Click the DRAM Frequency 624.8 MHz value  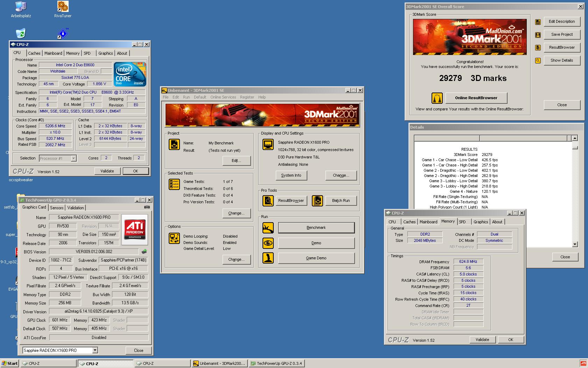[x=468, y=261]
